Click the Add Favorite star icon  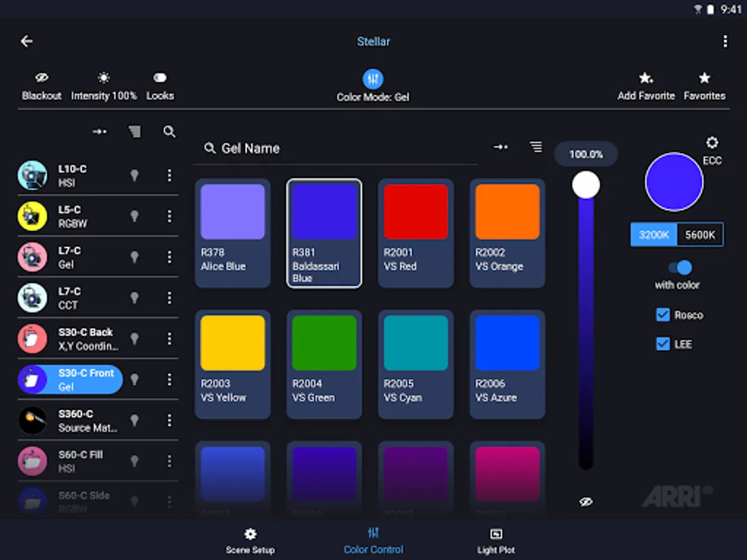point(646,78)
